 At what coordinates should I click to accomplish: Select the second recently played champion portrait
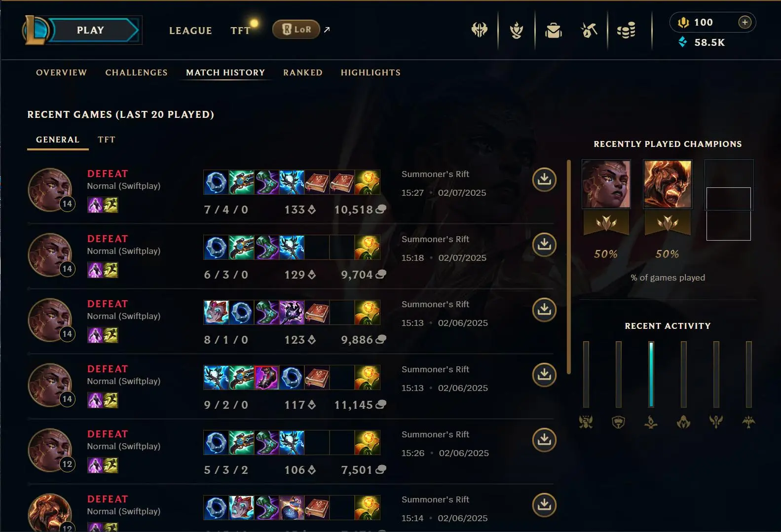(x=667, y=184)
